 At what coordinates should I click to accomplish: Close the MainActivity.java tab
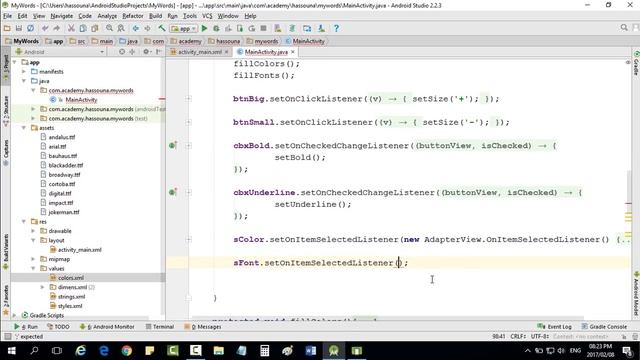pyautogui.click(x=293, y=52)
